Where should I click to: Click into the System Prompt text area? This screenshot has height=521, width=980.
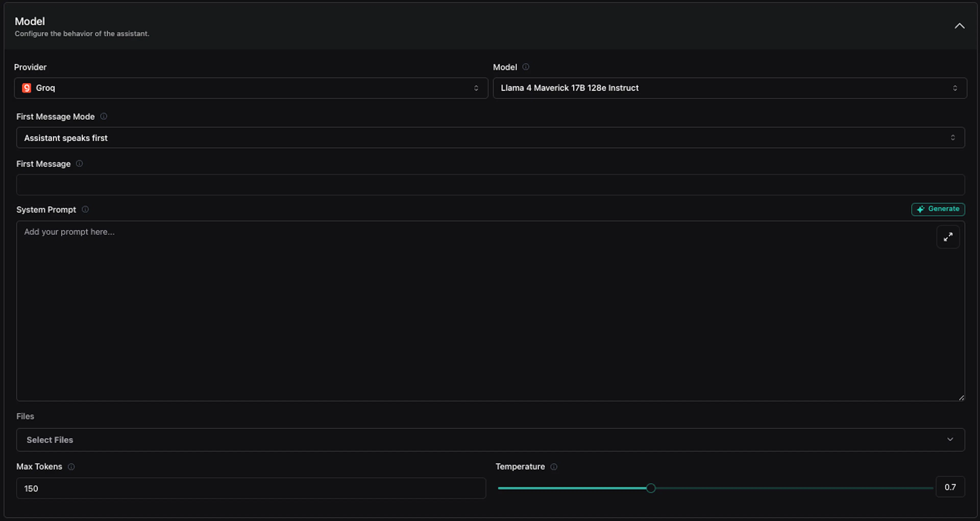490,311
